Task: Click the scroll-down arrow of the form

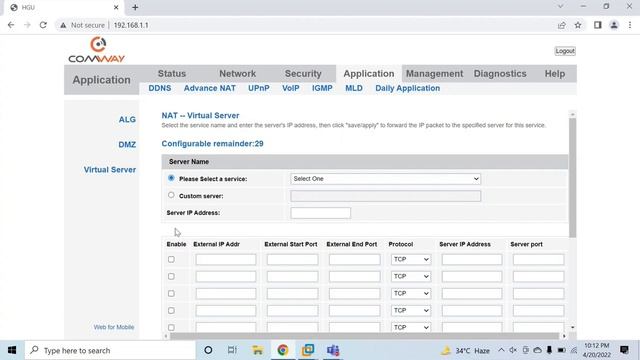Action: (572, 327)
